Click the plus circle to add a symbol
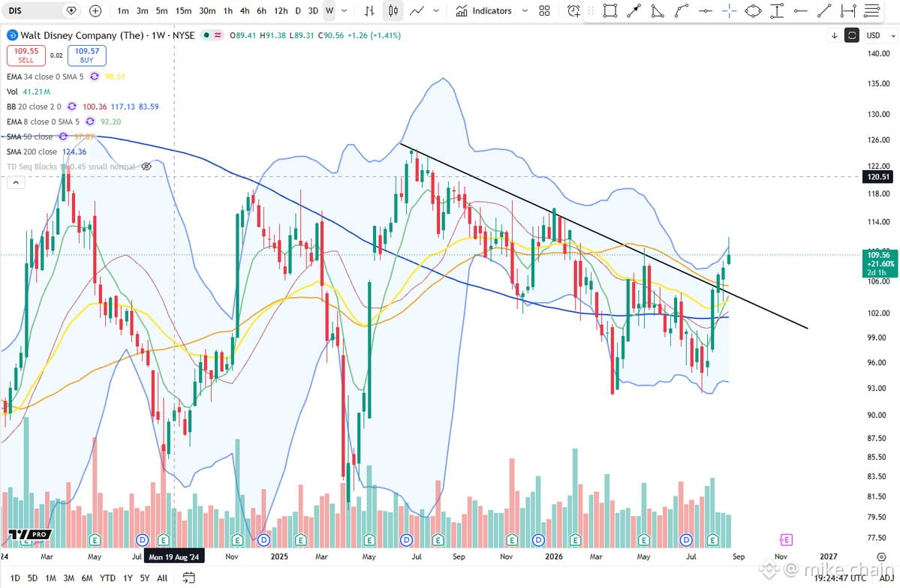This screenshot has width=900, height=588. (x=95, y=10)
